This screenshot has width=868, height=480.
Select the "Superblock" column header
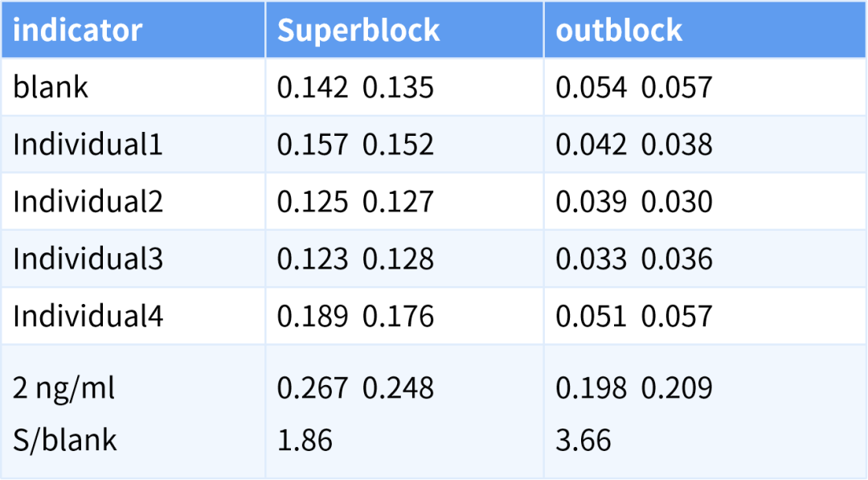[358, 31]
